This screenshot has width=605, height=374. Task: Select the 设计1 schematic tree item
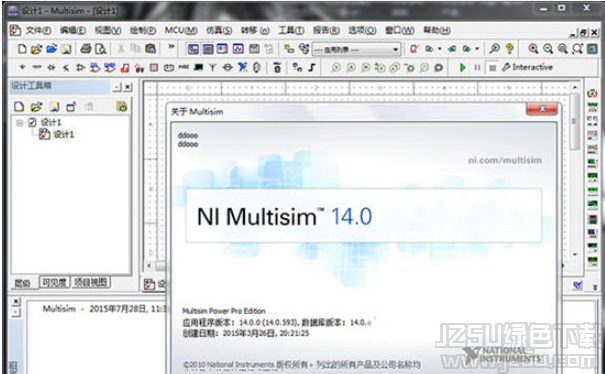57,134
